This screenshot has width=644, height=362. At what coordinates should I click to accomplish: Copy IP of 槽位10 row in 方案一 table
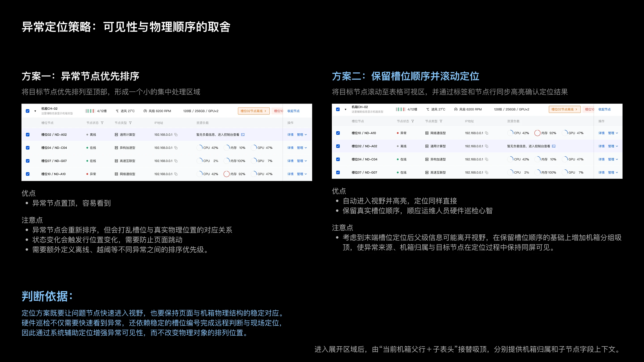coord(176,174)
